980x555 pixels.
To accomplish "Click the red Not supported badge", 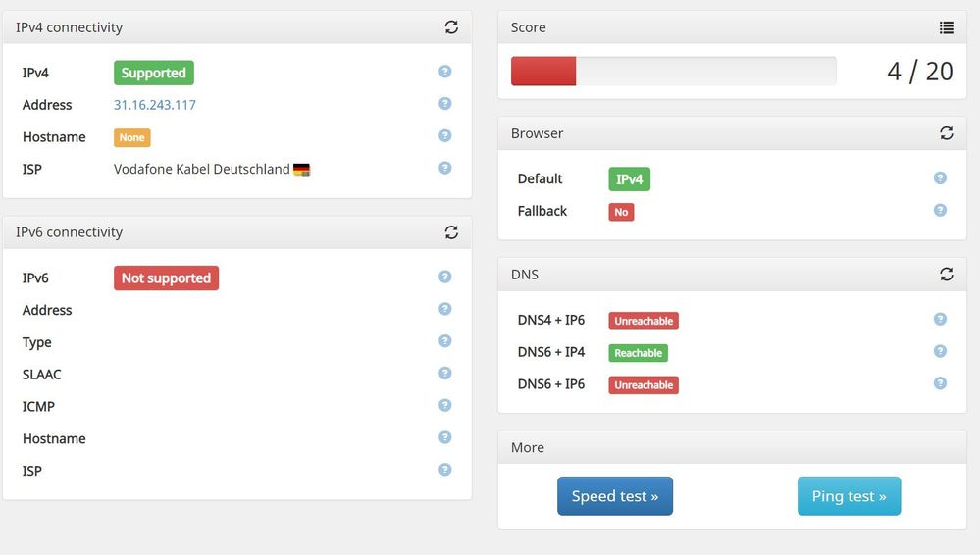I will tap(166, 278).
